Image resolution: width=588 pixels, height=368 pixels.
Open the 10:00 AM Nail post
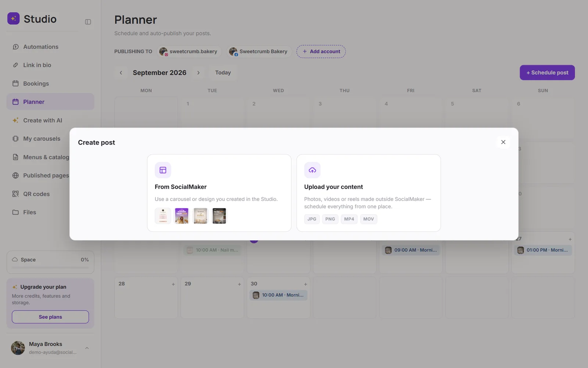click(212, 250)
